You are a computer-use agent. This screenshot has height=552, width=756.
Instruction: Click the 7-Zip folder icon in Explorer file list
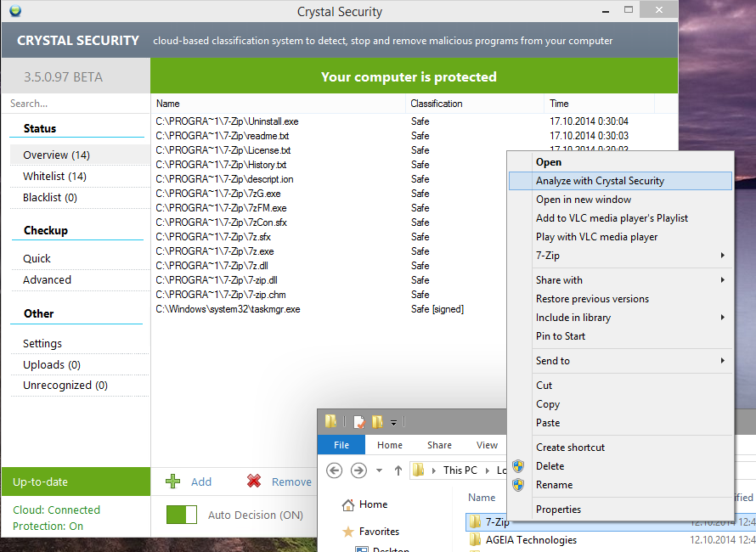pyautogui.click(x=476, y=521)
